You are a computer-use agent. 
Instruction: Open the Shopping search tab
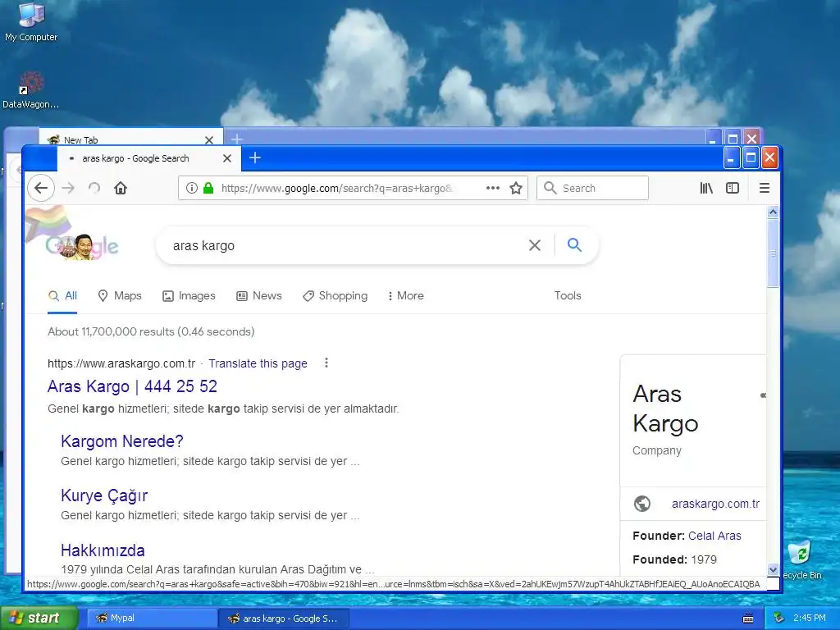point(335,295)
